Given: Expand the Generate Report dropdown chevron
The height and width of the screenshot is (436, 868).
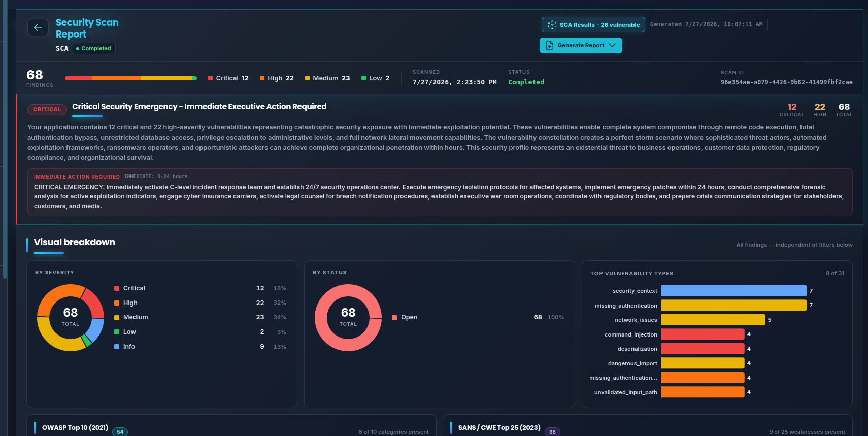Looking at the screenshot, I should click(612, 45).
